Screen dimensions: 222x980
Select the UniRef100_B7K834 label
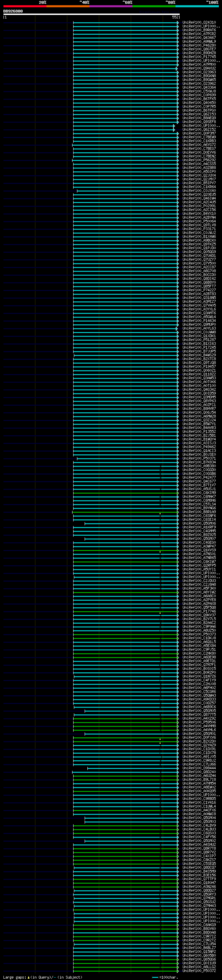tap(199, 462)
